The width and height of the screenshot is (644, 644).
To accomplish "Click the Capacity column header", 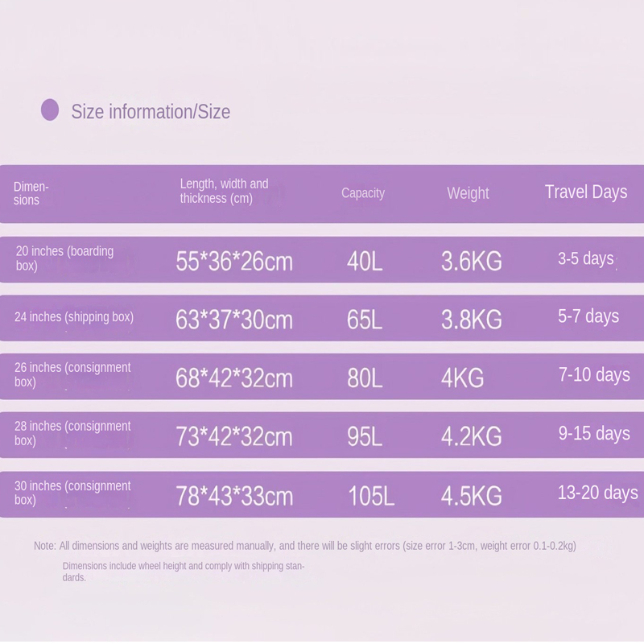I will click(363, 193).
